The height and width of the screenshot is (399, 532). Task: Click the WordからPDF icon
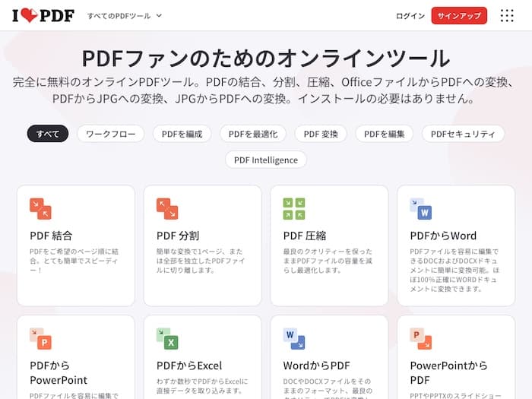(x=294, y=339)
